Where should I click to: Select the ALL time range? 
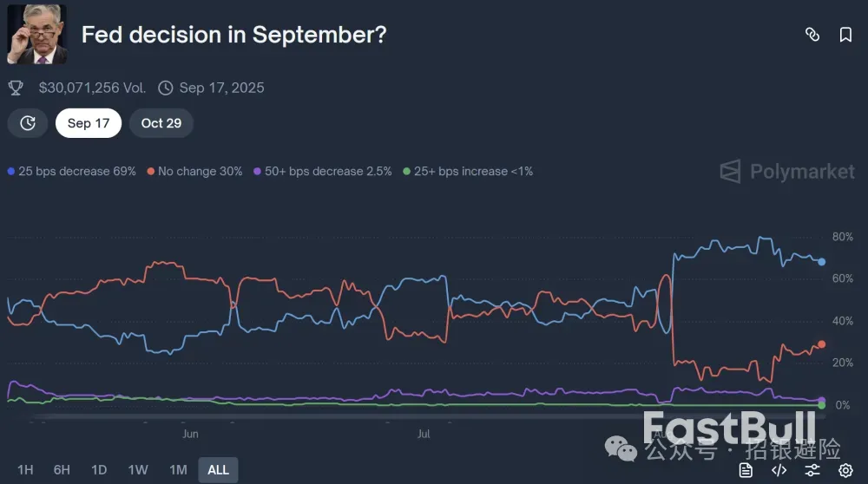point(219,470)
